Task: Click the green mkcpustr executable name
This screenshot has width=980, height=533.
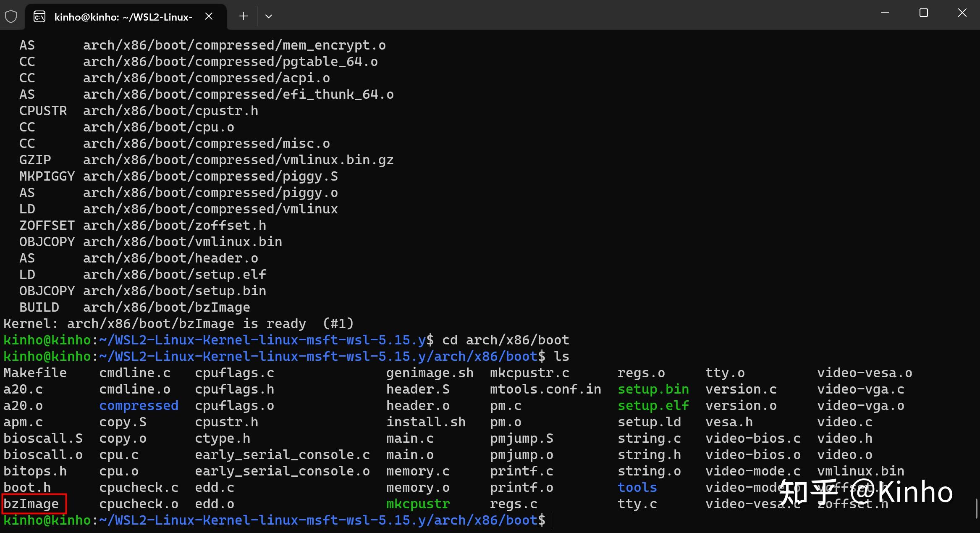Action: click(418, 504)
